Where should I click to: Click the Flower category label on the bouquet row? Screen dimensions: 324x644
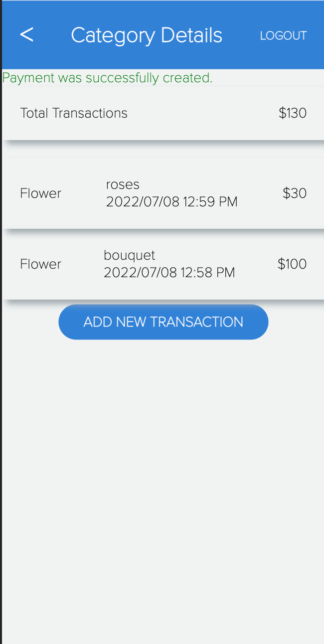40,264
